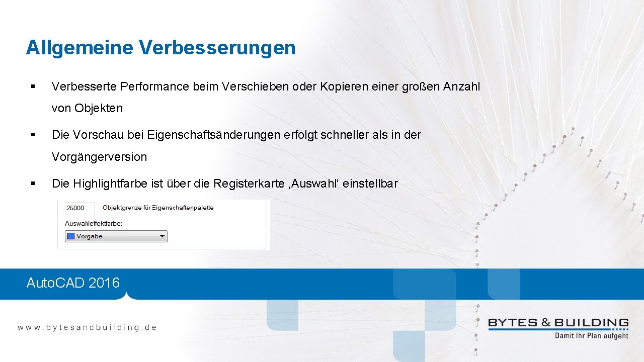Click the 'Objektgrenze für Eigenschaftenpalette' text
This screenshot has height=362, width=644.
(x=158, y=208)
